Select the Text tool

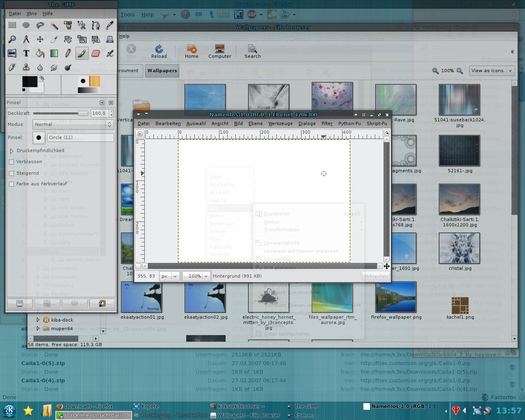point(26,53)
